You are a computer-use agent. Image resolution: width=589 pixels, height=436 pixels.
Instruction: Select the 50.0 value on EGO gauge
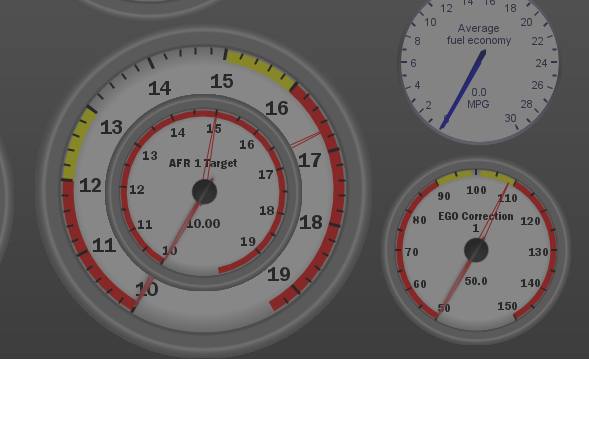476,281
